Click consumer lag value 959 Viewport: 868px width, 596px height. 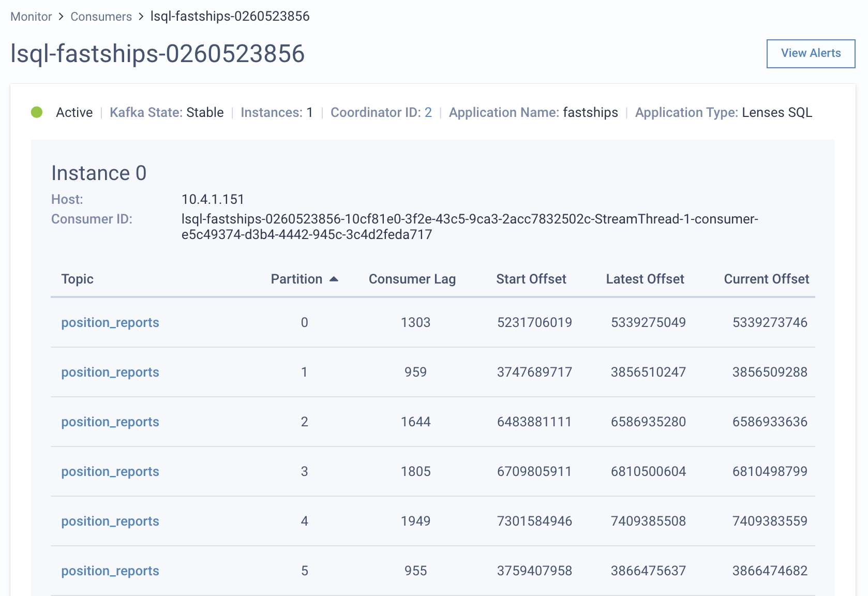[415, 372]
